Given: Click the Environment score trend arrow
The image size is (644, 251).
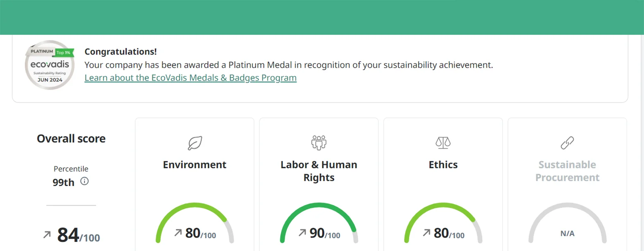Looking at the screenshot, I should (x=178, y=233).
